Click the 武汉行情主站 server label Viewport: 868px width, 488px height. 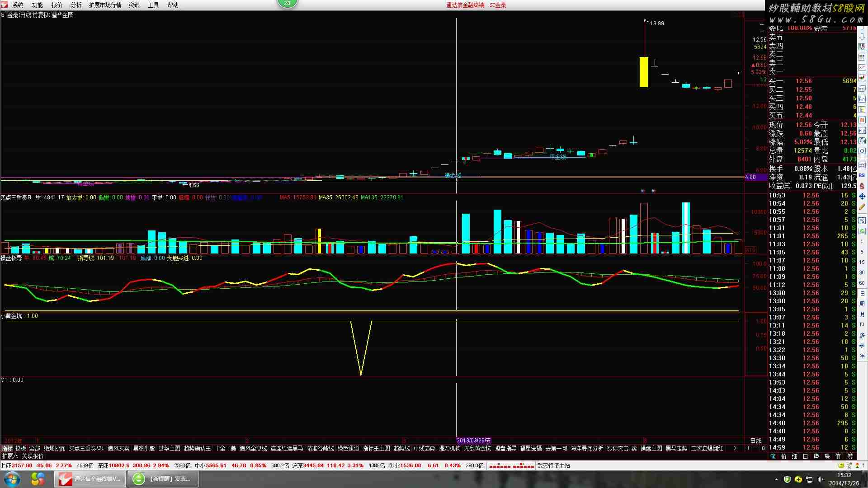[553, 465]
